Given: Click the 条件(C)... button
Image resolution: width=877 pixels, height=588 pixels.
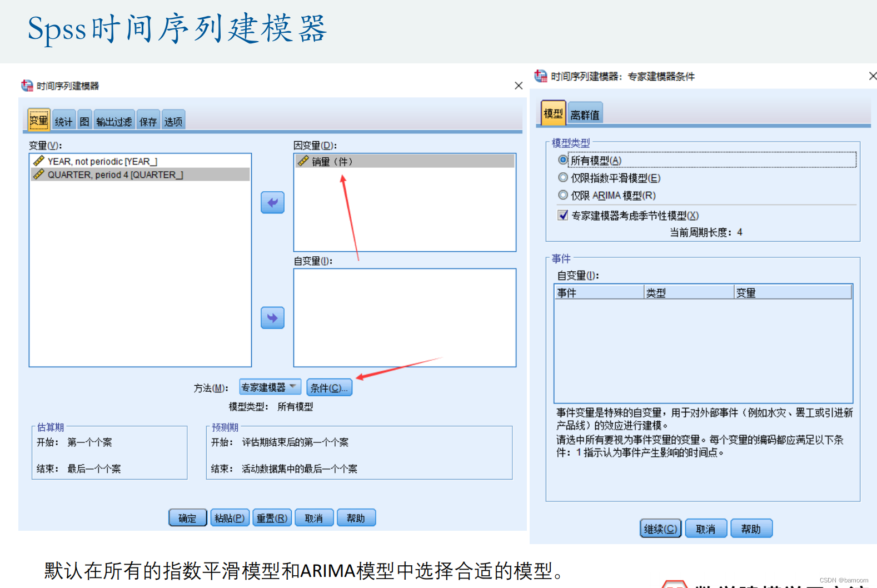Looking at the screenshot, I should 329,387.
